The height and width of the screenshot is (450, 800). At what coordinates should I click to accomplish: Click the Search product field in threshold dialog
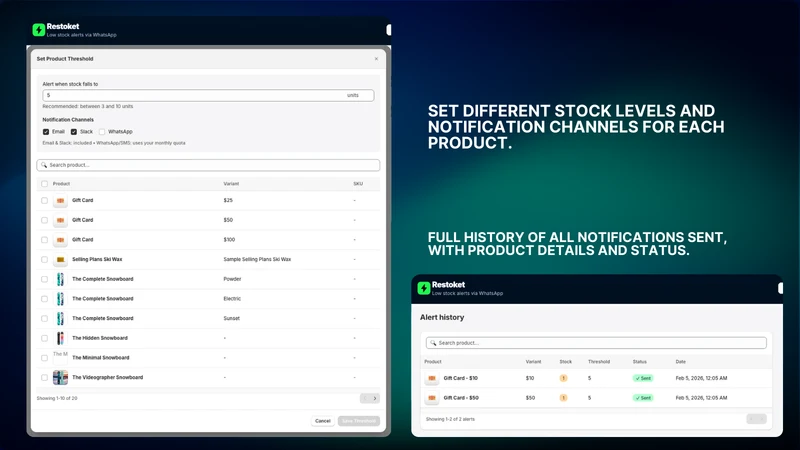pos(208,165)
